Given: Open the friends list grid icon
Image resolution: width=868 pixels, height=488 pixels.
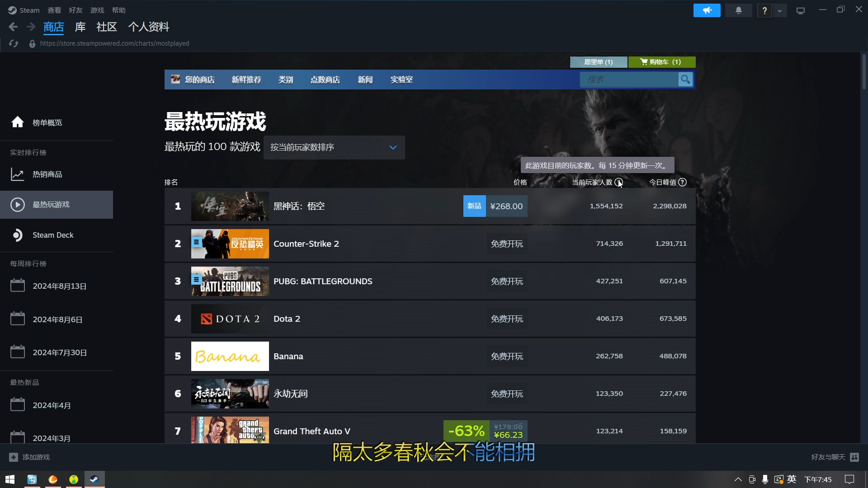Looking at the screenshot, I should tap(854, 457).
